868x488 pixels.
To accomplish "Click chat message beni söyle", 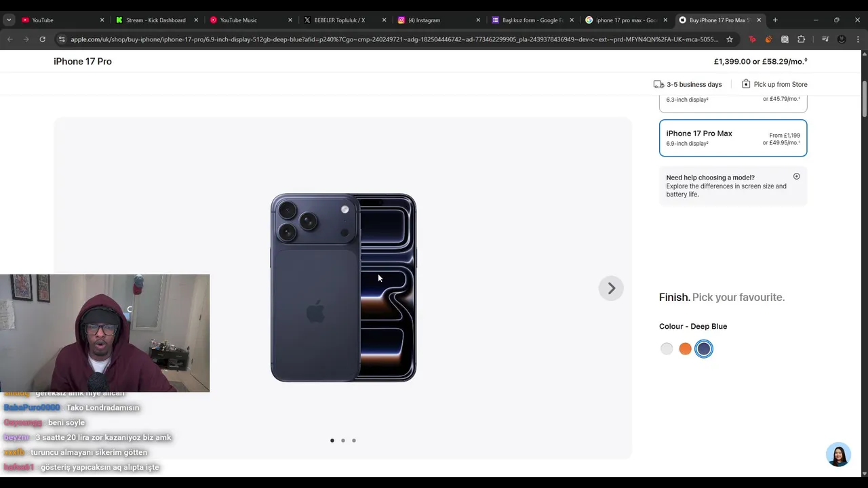I will (x=66, y=423).
